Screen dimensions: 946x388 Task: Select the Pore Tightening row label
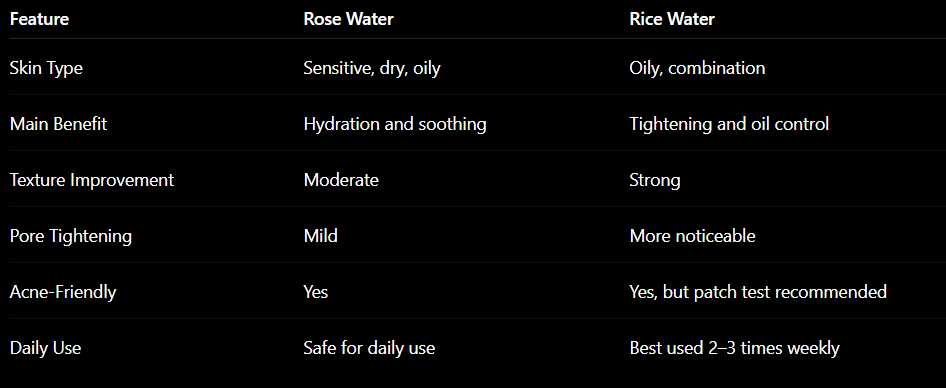71,237
